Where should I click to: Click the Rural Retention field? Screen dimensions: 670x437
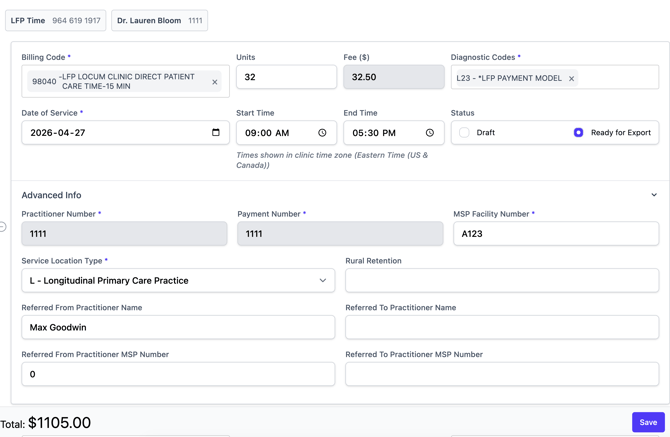(501, 281)
